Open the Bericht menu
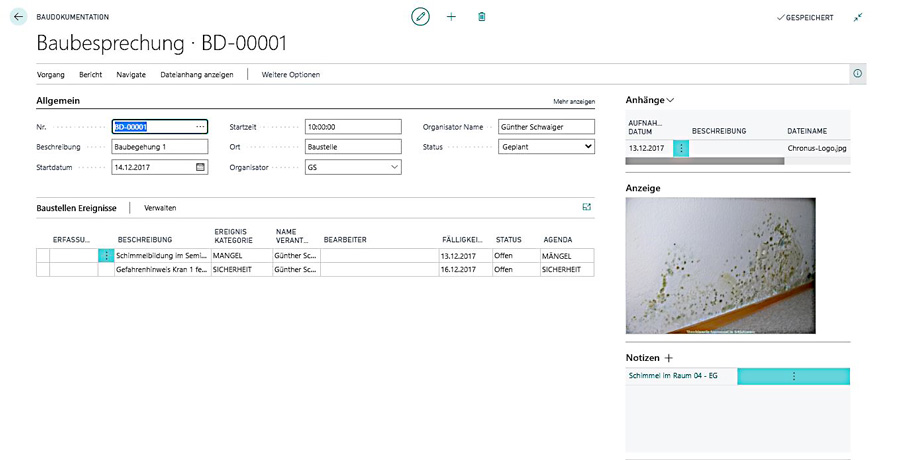Viewport: 900px width, 460px height. (91, 75)
